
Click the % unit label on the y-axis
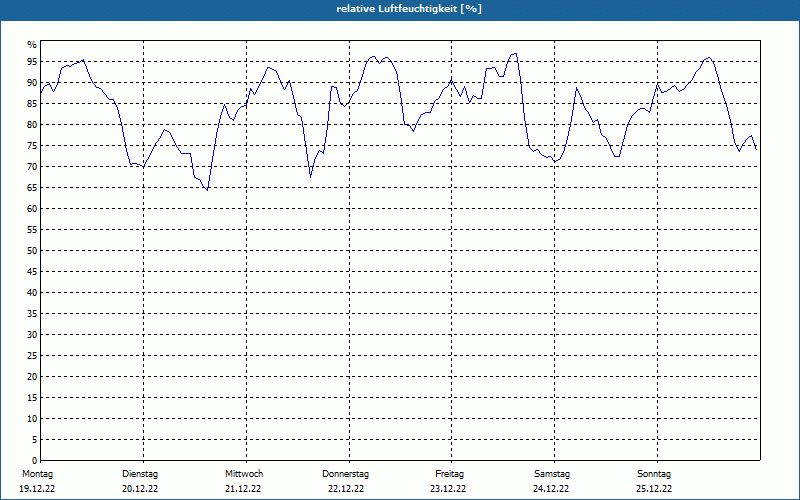[x=32, y=45]
